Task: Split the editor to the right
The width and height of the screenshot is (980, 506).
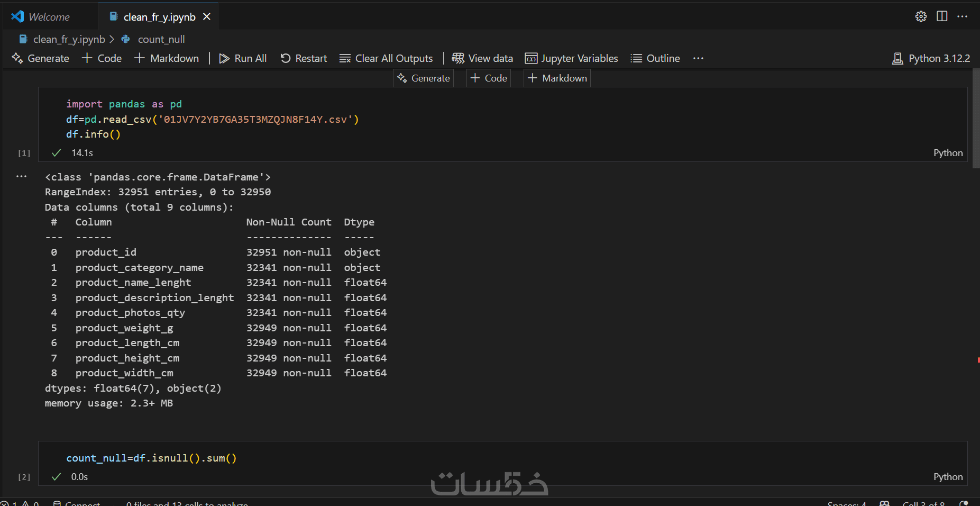Action: [x=942, y=16]
